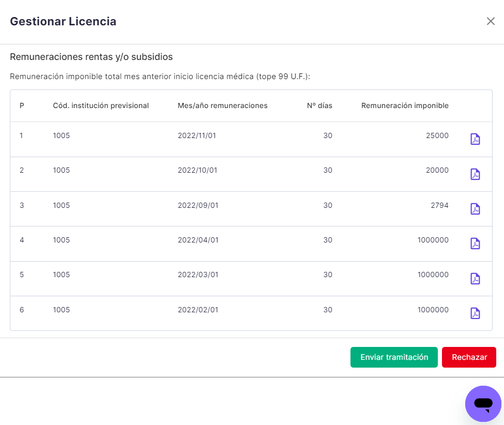504x425 pixels.
Task: Click institution code 1005 in row 6
Action: [62, 310]
